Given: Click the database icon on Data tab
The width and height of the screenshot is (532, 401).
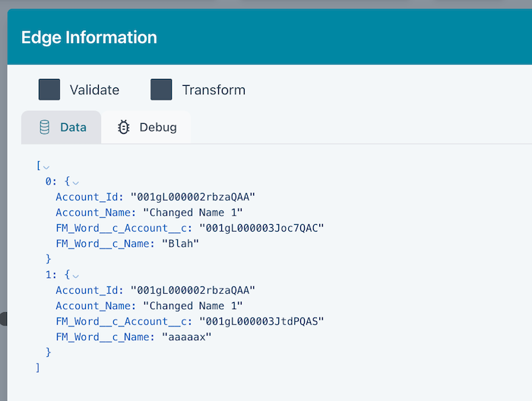Looking at the screenshot, I should (45, 128).
